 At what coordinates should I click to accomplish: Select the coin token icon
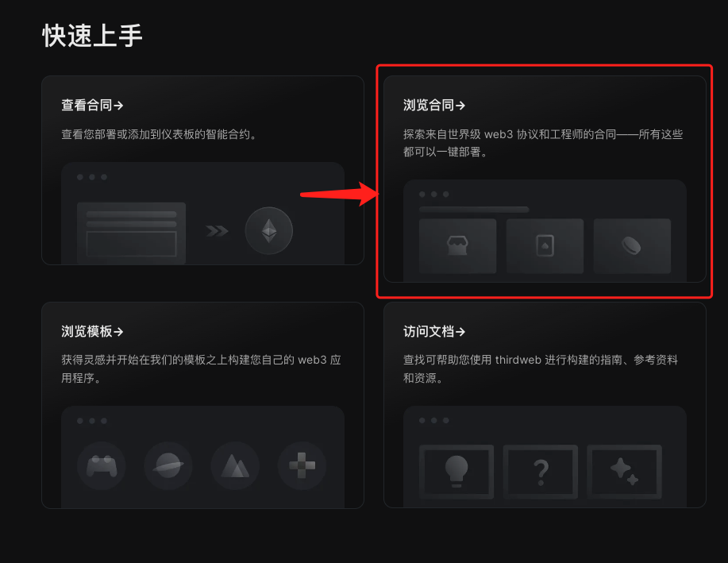632,245
